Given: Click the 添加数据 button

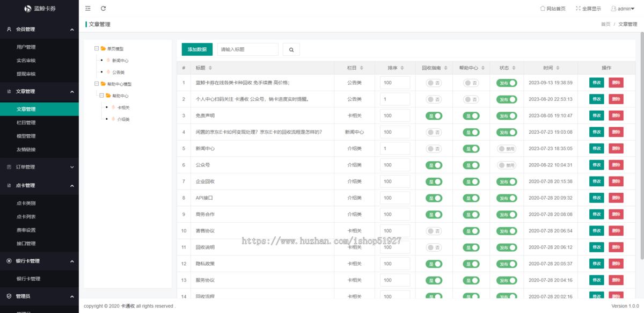Looking at the screenshot, I should click(197, 49).
